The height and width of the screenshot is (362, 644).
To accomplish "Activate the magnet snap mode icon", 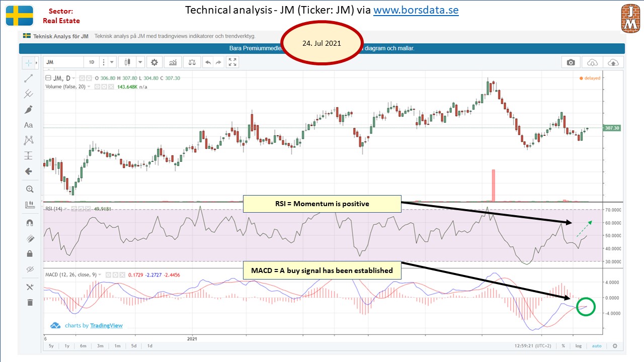I will 29,223.
